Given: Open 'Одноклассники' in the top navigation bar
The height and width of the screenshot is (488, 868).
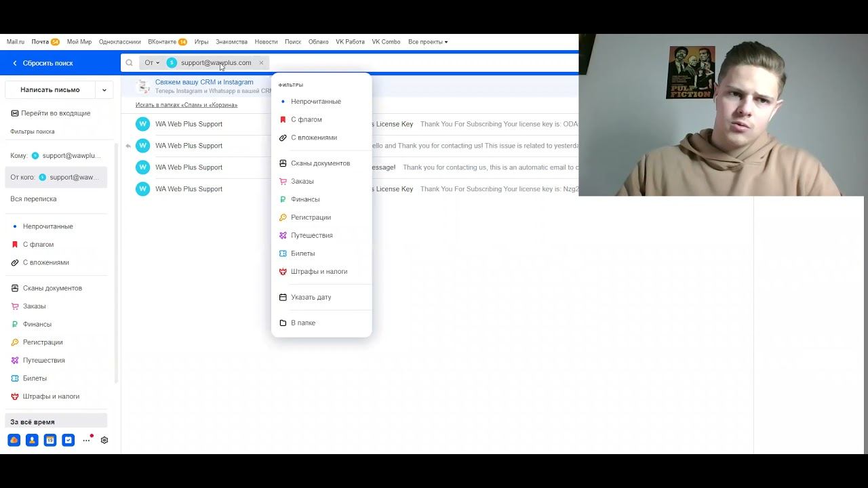Looking at the screenshot, I should (119, 42).
